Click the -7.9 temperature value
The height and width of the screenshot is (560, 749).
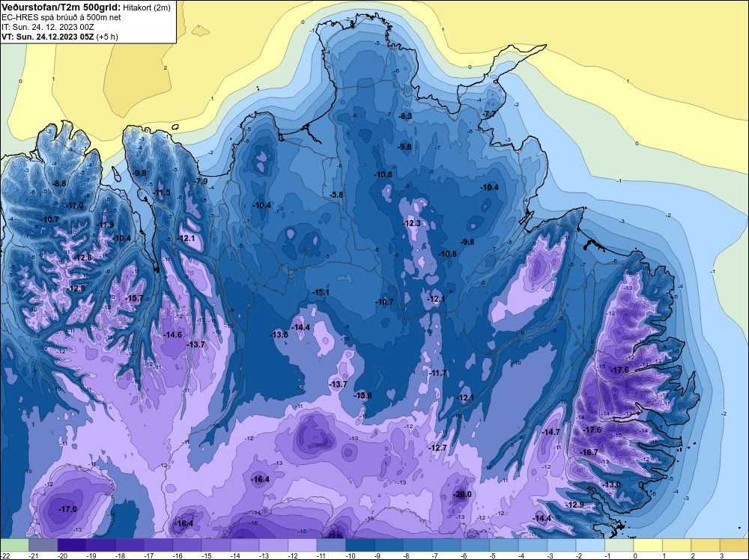[x=201, y=181]
